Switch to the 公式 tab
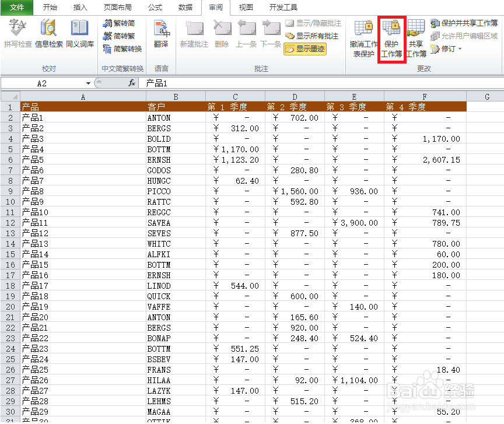Viewport: 504px width, 424px height. (x=155, y=8)
